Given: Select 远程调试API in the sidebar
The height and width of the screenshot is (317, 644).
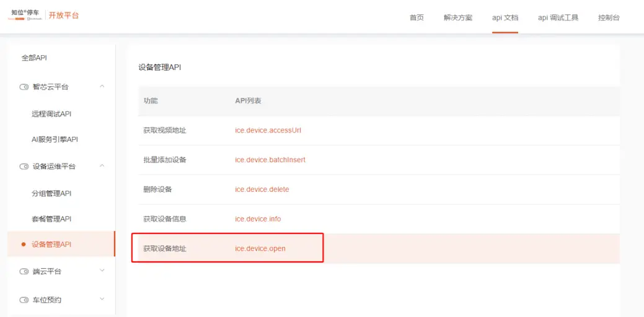Looking at the screenshot, I should click(x=51, y=114).
